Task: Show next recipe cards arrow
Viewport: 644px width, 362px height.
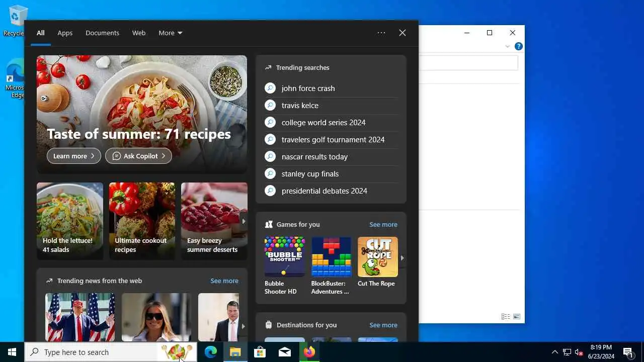Action: tap(244, 221)
